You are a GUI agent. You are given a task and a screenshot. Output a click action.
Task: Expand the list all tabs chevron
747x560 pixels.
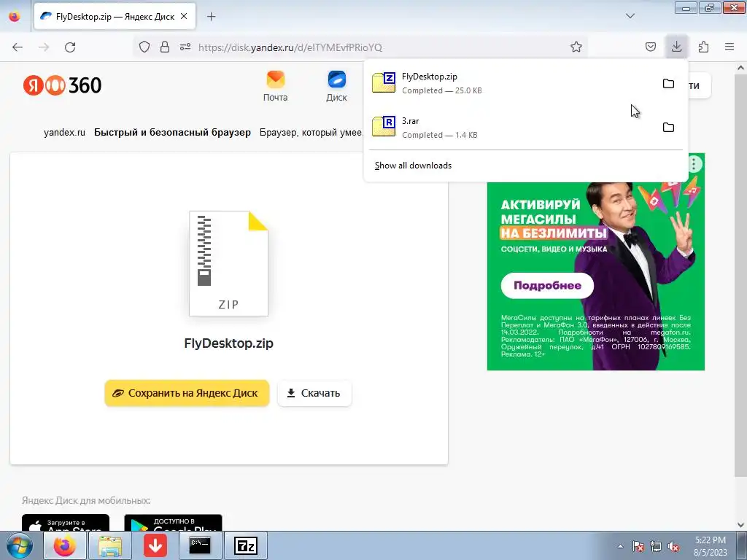(x=630, y=16)
